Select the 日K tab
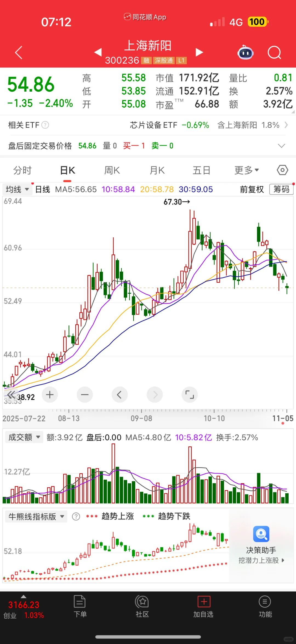The width and height of the screenshot is (296, 644). (67, 170)
